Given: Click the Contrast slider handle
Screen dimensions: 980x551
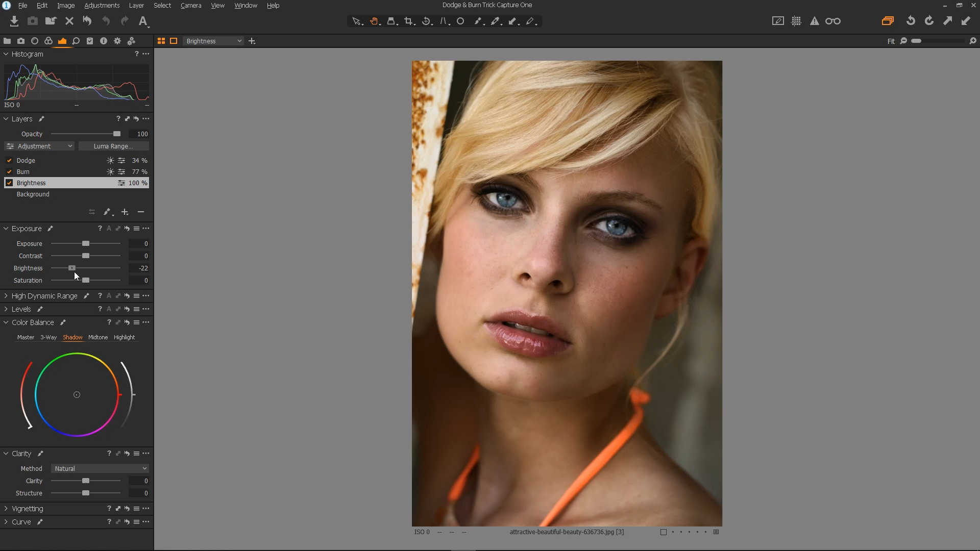Looking at the screenshot, I should tap(86, 256).
